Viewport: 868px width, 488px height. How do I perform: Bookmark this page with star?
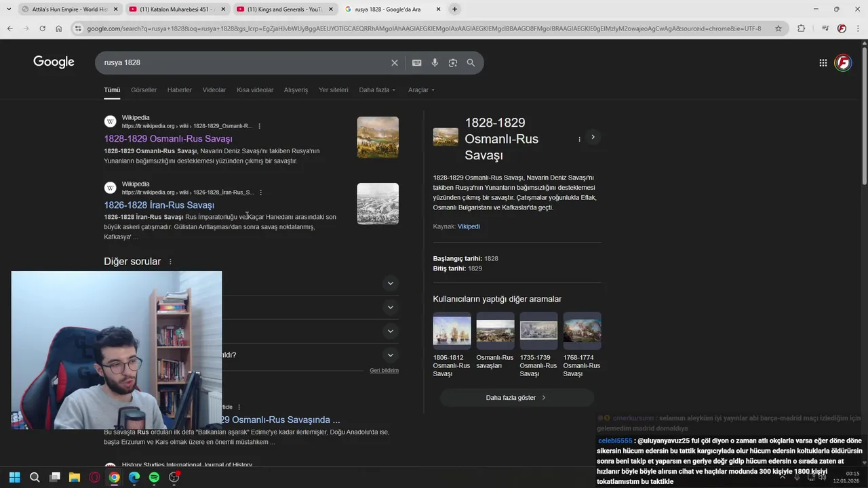[x=778, y=28]
